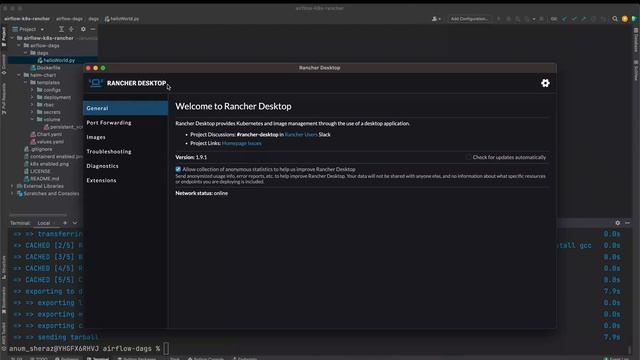Expand the deployment folder
Screen dimensions: 640x360
(32, 97)
